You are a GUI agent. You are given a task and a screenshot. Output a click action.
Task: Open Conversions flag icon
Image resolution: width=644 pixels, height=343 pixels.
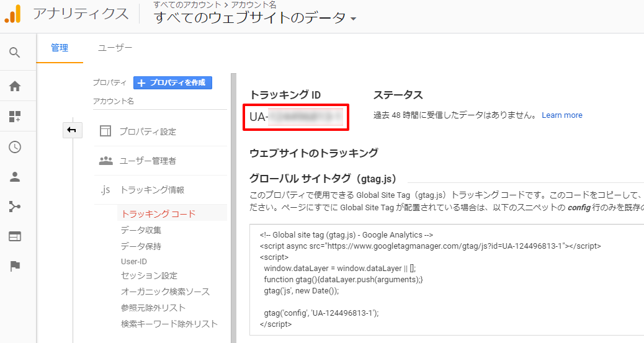pyautogui.click(x=15, y=266)
